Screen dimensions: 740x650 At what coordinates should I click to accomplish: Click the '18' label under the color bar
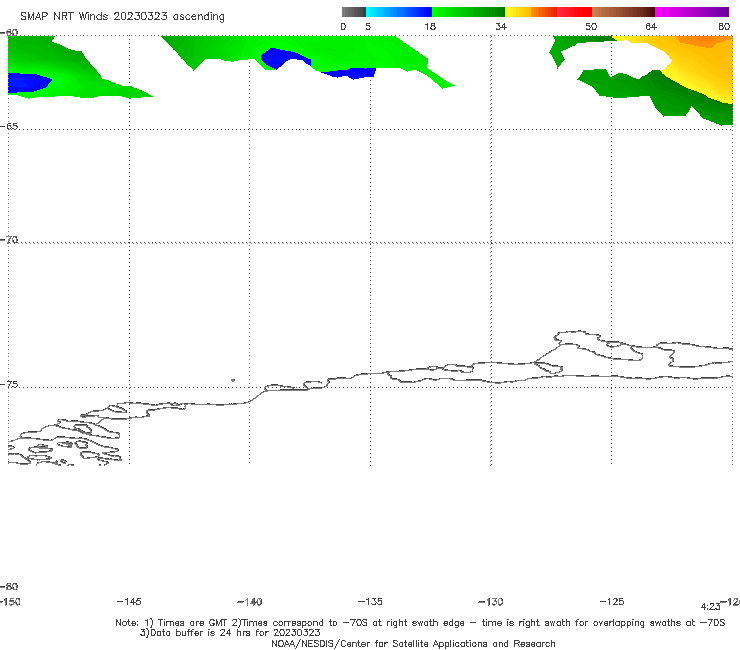pyautogui.click(x=430, y=26)
